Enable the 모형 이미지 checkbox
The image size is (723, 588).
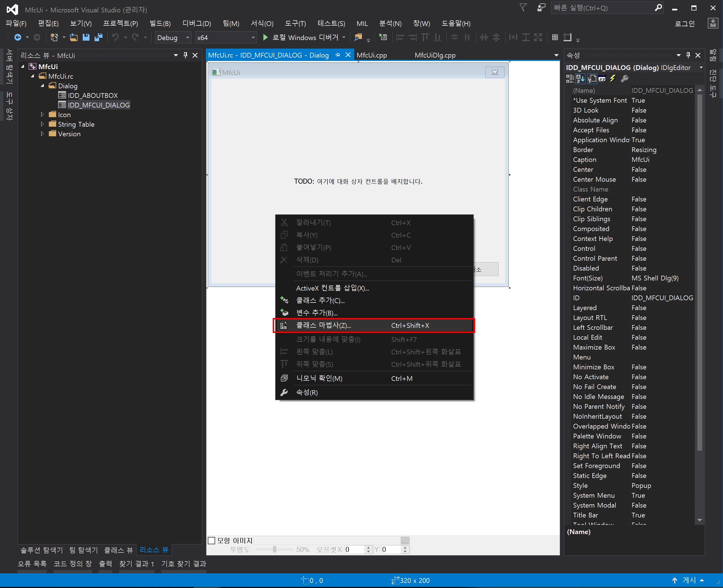pyautogui.click(x=211, y=541)
